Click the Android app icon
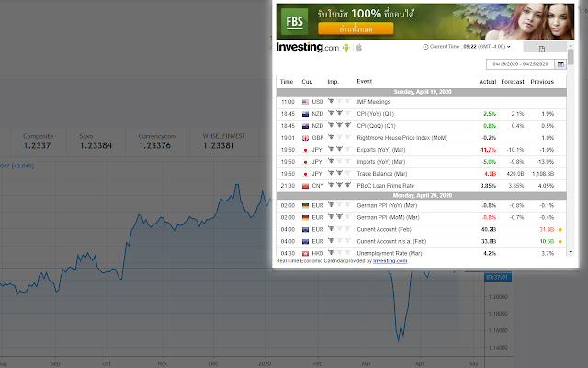This screenshot has width=588, height=368. (x=346, y=47)
